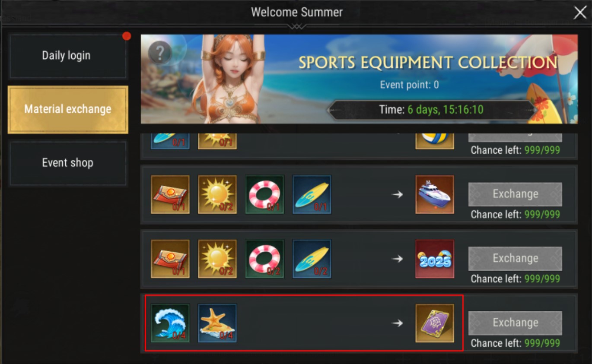Tap the sun icon in the yacht row
Screen dimensions: 592x364
tap(217, 194)
